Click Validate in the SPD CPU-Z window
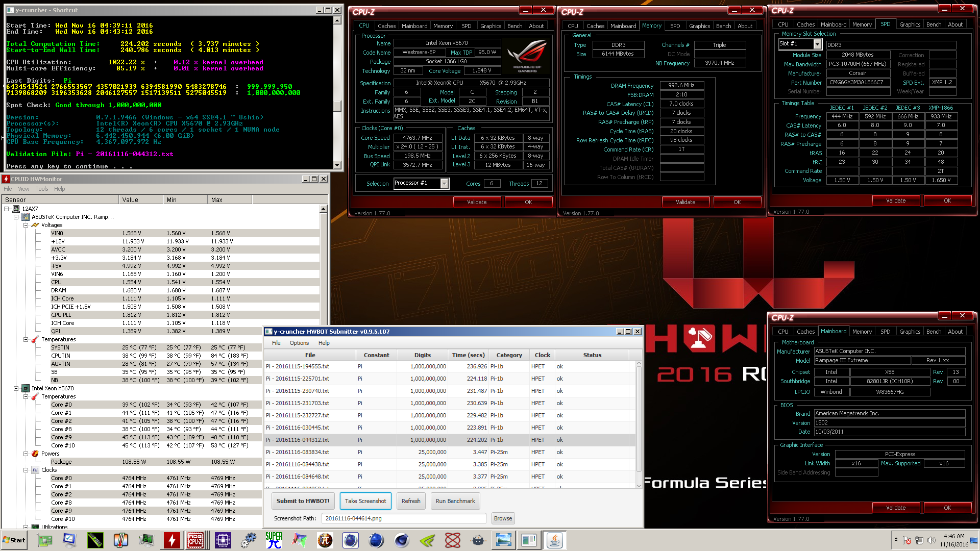The height and width of the screenshot is (551, 980). click(896, 201)
